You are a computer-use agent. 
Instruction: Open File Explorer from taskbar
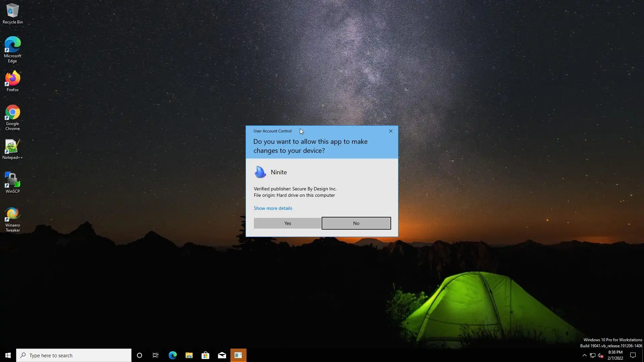click(x=189, y=355)
